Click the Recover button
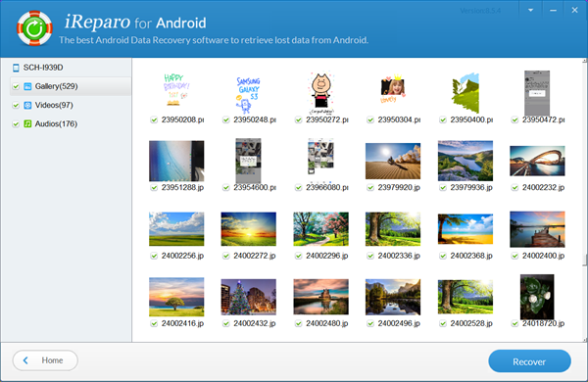The image size is (588, 382). (529, 361)
